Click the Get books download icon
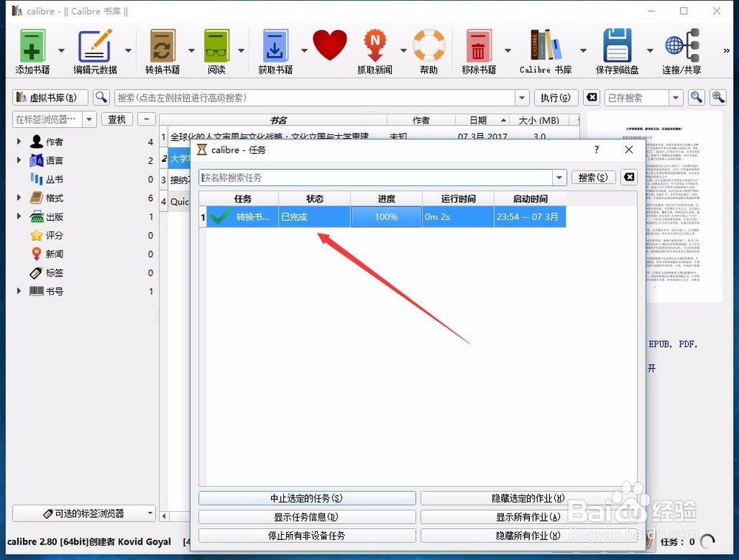Screen dimensions: 739x560 (275, 46)
